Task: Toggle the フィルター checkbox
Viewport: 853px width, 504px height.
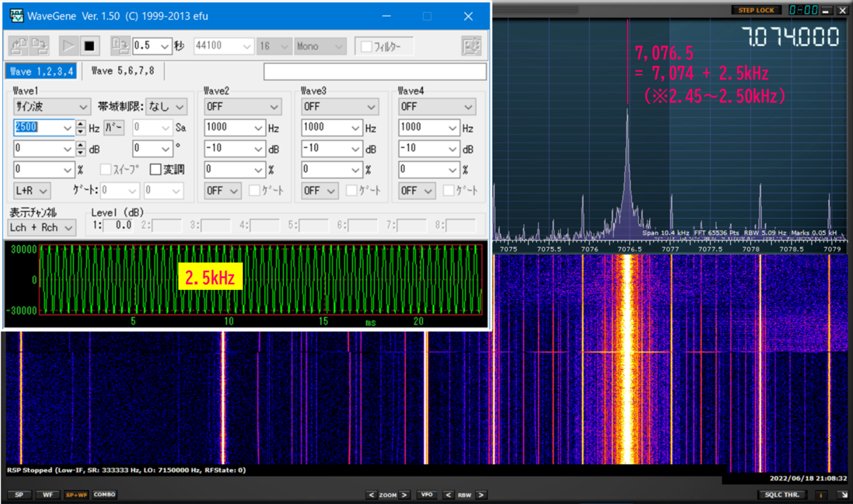Action: [x=366, y=47]
